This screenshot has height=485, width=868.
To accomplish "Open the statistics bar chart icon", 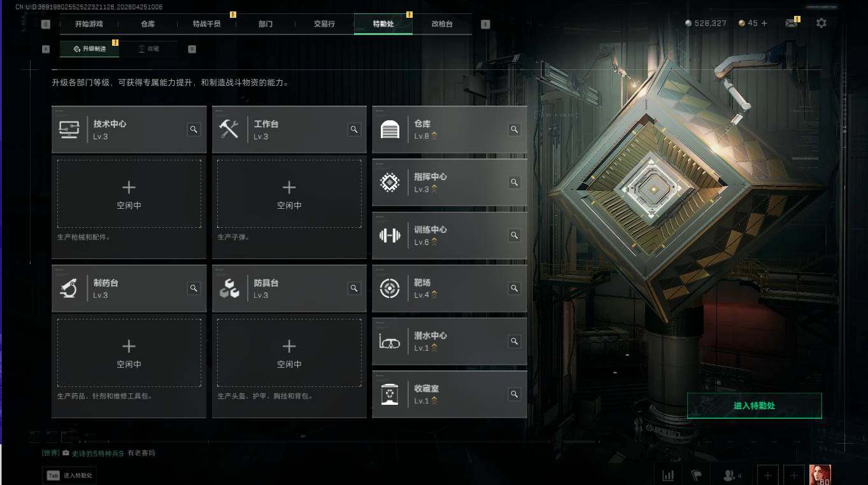I will coord(668,475).
